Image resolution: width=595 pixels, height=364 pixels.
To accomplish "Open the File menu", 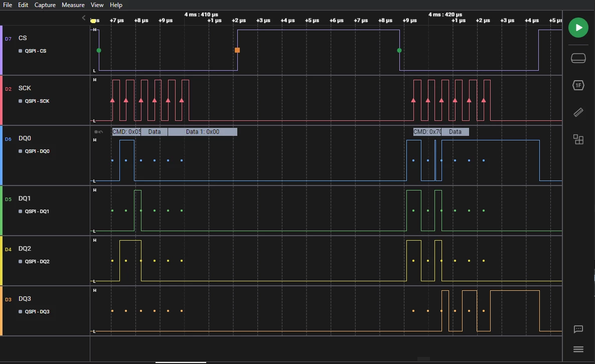I will (8, 5).
